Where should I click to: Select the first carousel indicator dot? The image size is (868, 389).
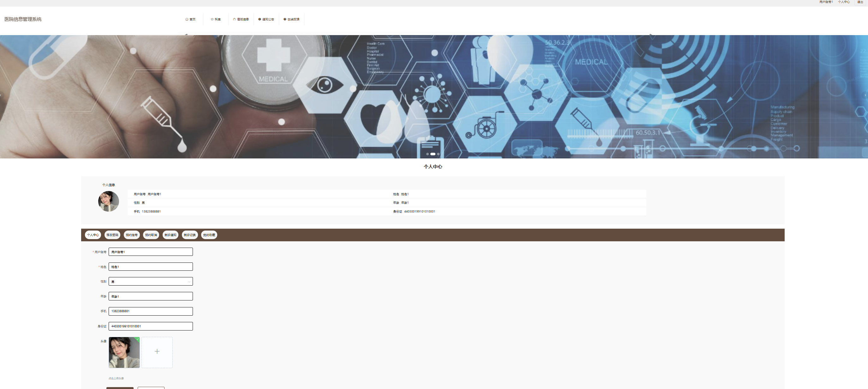point(427,154)
